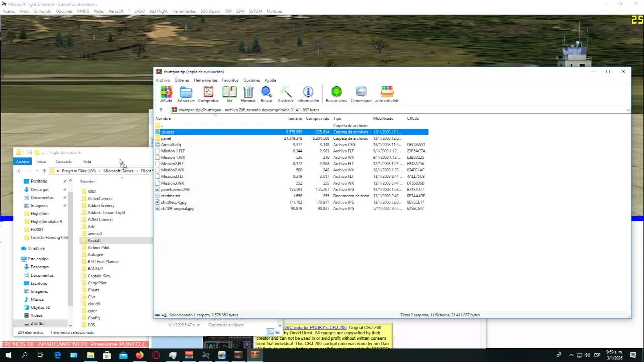Open the Archivo tab in File Explorer
Viewport: 644px width, 362px height.
[22, 161]
